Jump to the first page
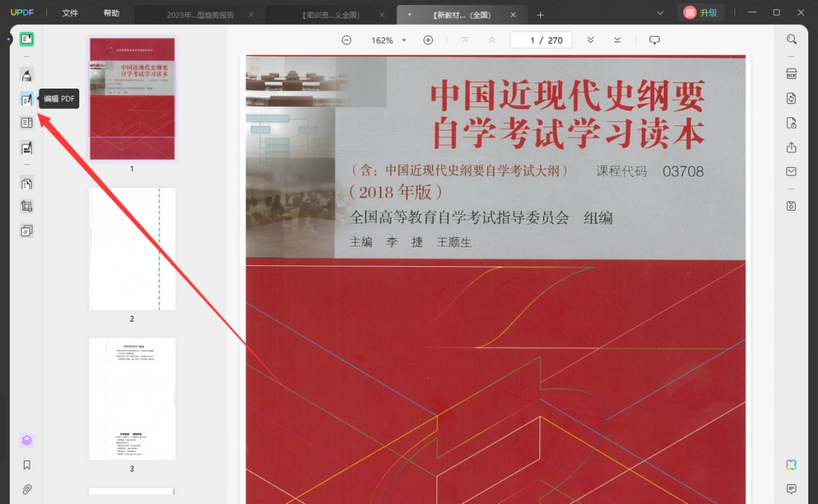Image resolution: width=818 pixels, height=504 pixels. (465, 40)
